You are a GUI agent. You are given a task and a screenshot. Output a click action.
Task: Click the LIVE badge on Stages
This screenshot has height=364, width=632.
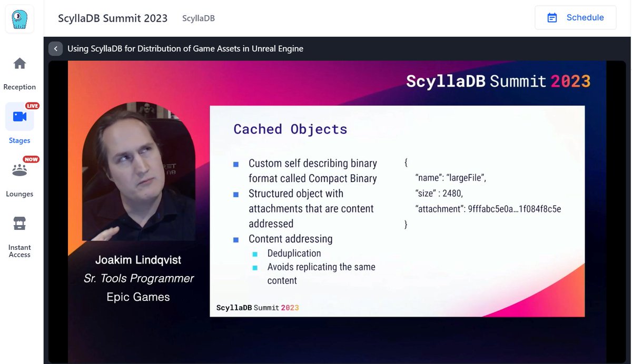pyautogui.click(x=33, y=106)
